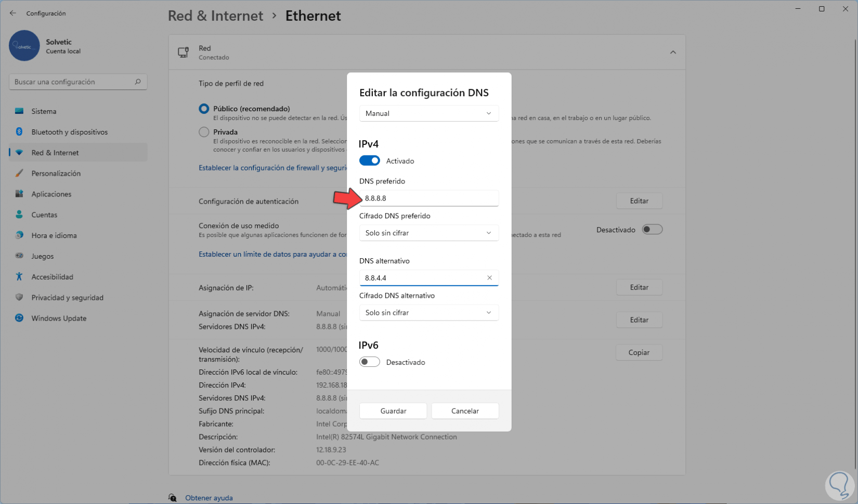Click the Accesibilidad icon in sidebar
858x504 pixels.
click(x=19, y=276)
